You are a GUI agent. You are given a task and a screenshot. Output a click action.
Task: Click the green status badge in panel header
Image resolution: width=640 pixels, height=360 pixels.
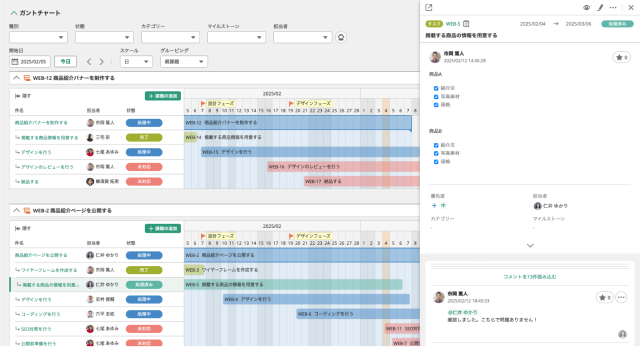(617, 24)
